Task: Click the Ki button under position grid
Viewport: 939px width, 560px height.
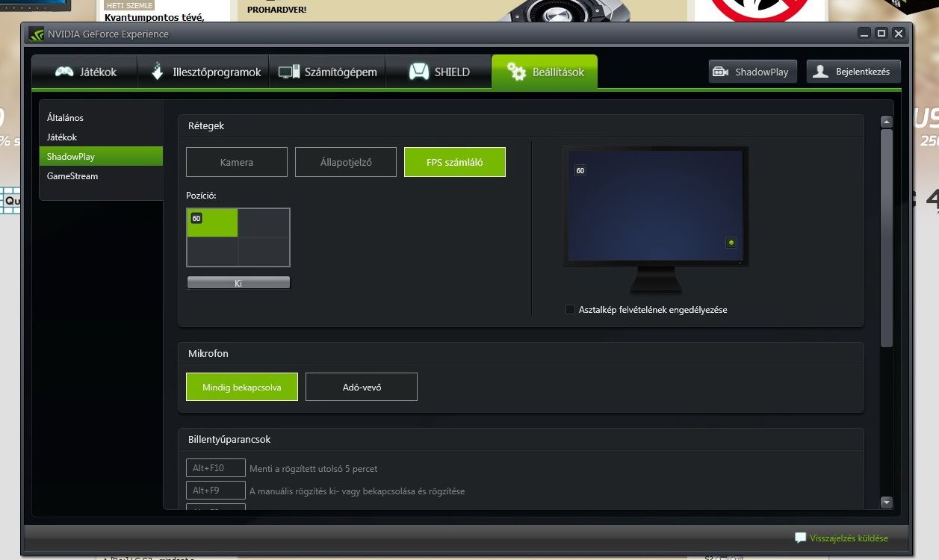Action: (238, 283)
